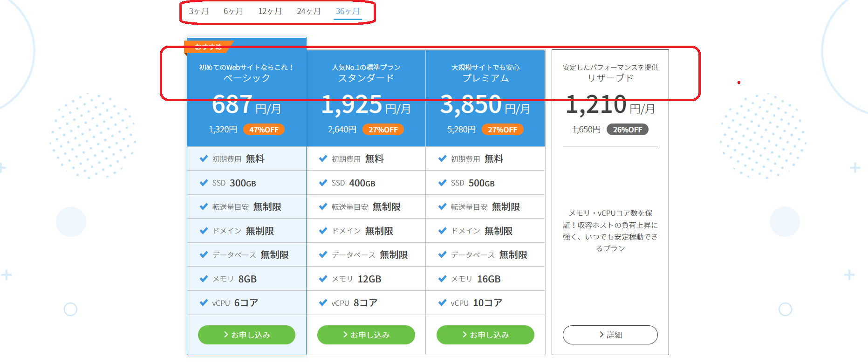The image size is (868, 364).
Task: Click the プレミアム データベース checkmark
Action: point(442,254)
